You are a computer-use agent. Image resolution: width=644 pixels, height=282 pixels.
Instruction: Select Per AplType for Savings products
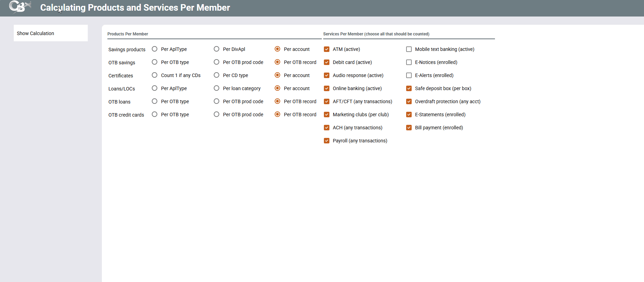point(155,49)
